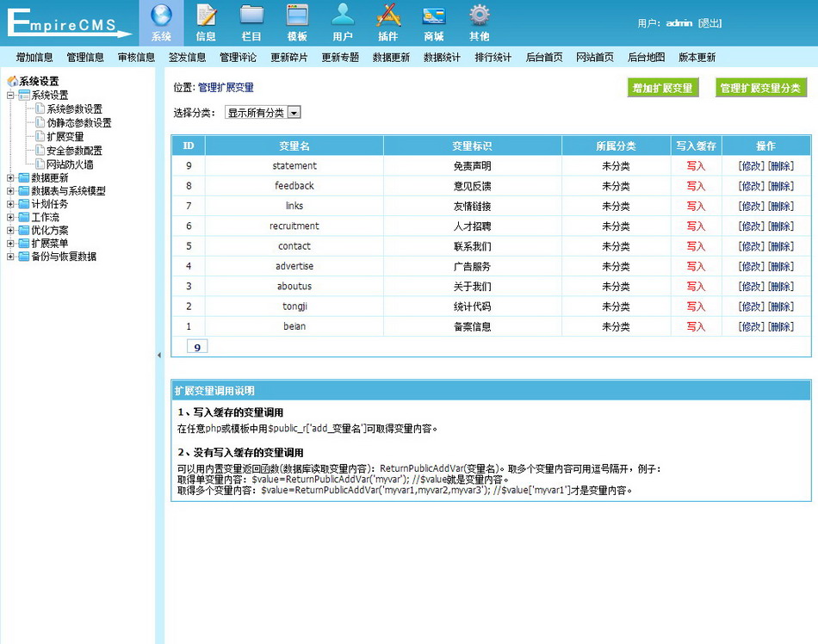818x644 pixels.
Task: Collapse the sidebar with the splitter arrow
Action: point(158,355)
